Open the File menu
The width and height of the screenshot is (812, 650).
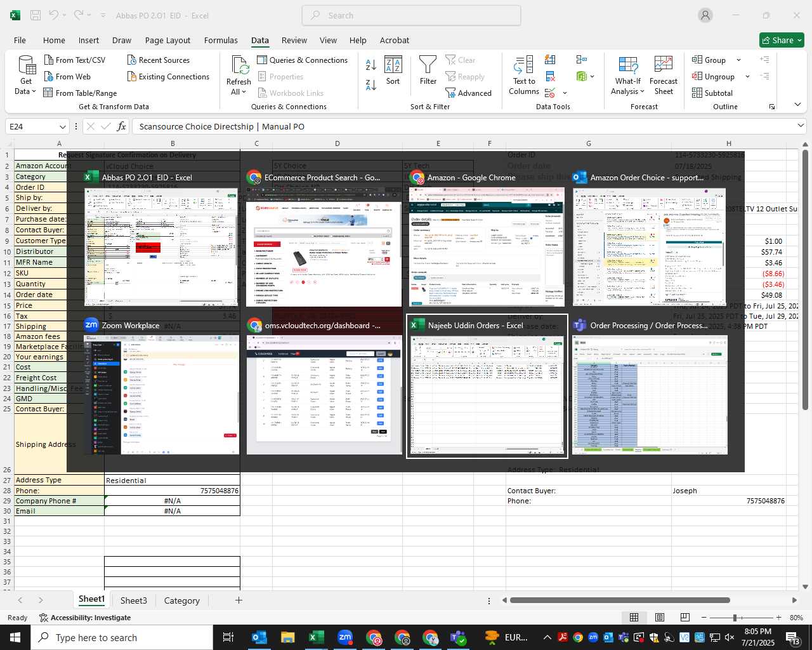[x=20, y=40]
